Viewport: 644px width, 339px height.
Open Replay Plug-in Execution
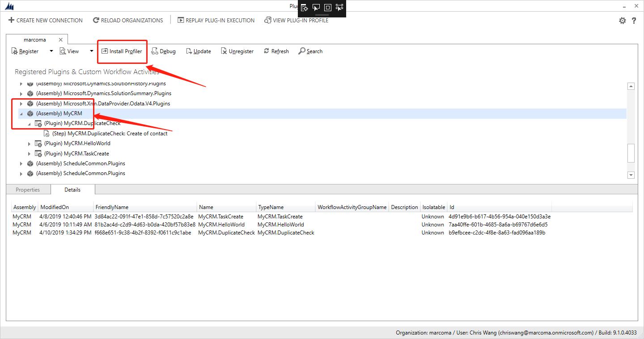[x=216, y=20]
